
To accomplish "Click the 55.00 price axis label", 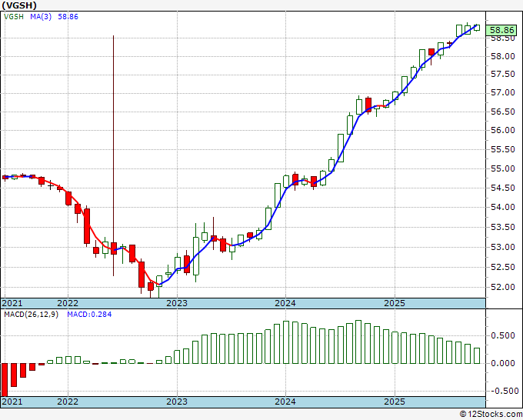I will [x=503, y=168].
